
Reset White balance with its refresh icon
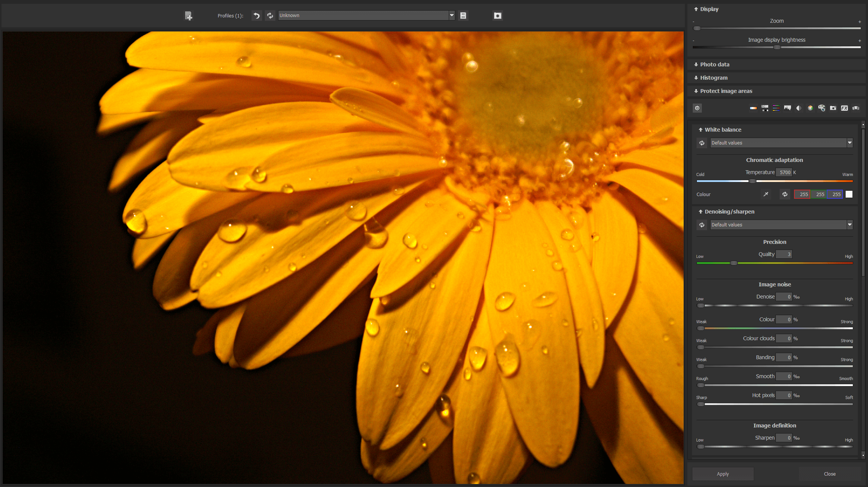pyautogui.click(x=702, y=143)
